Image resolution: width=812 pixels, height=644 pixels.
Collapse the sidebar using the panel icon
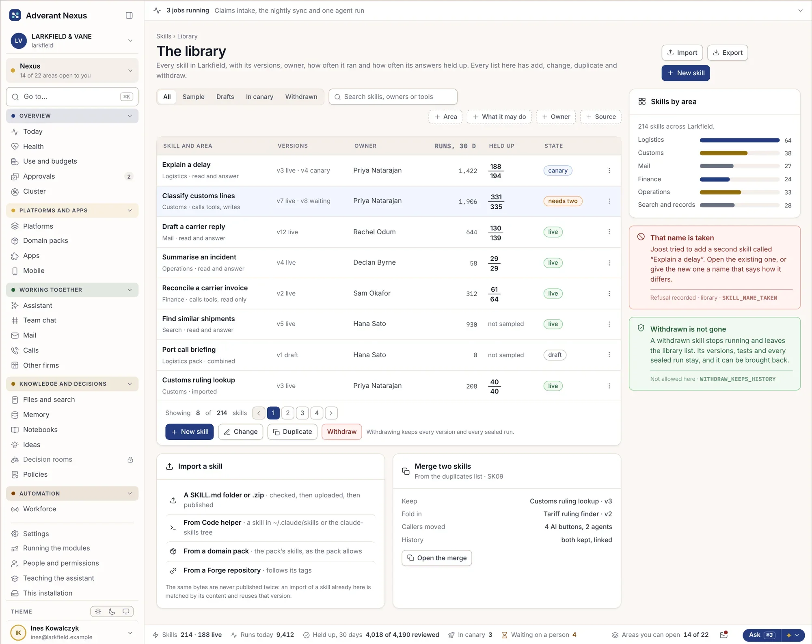pyautogui.click(x=129, y=15)
